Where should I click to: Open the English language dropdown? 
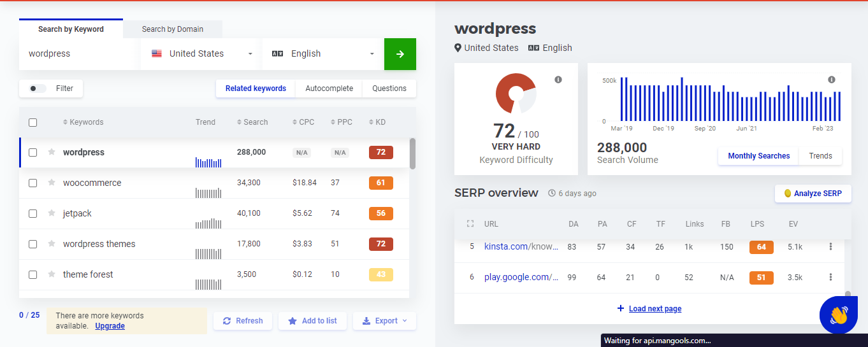coord(322,54)
